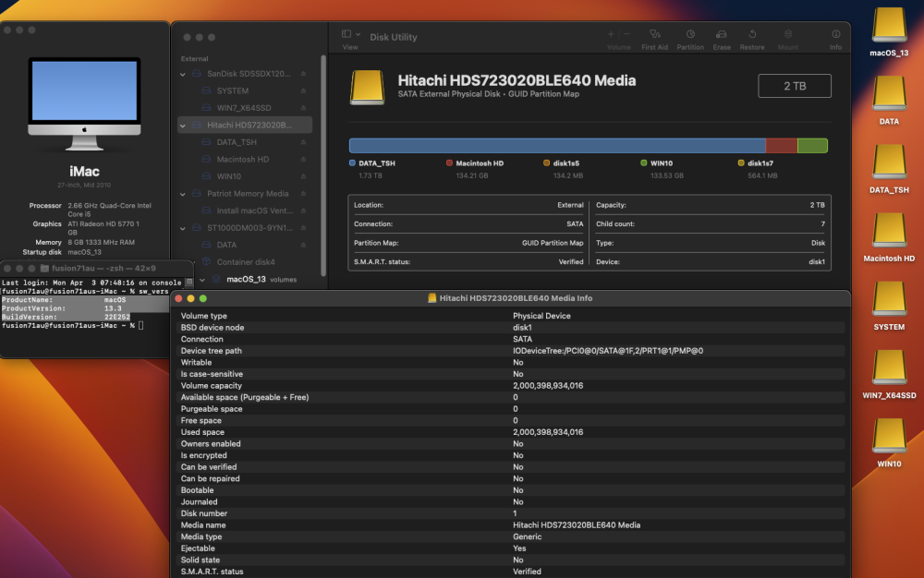Select the Macintosh HD desktop icon
The height and width of the screenshot is (578, 924).
pos(889,236)
